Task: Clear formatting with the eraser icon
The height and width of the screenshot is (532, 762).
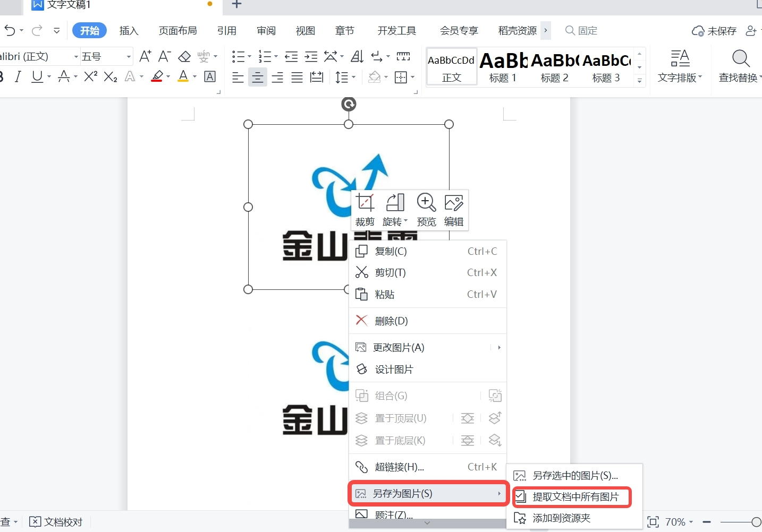Action: (x=184, y=56)
